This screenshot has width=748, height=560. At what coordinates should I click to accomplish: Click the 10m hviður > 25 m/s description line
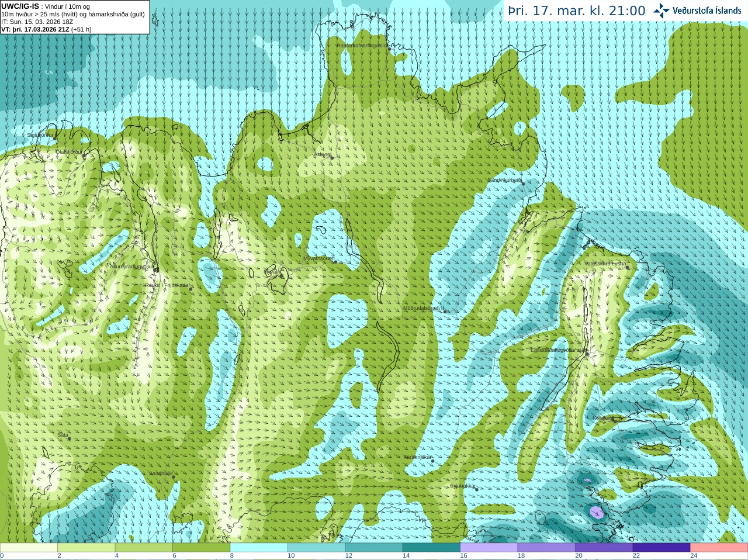[73, 14]
